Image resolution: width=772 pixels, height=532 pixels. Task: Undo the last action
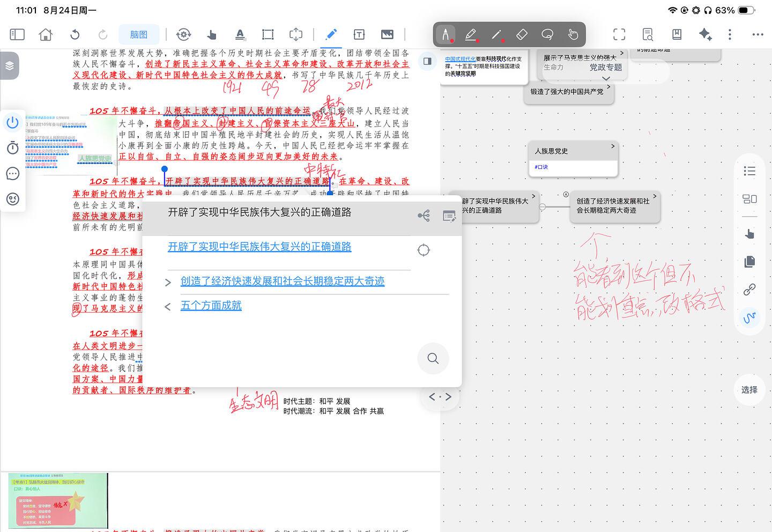click(75, 34)
